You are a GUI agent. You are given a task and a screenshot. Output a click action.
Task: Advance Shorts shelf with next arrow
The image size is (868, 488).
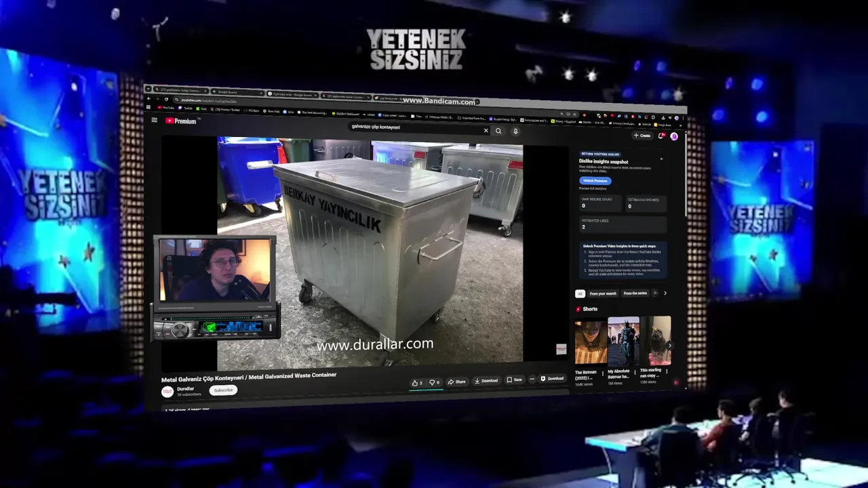[x=670, y=346]
